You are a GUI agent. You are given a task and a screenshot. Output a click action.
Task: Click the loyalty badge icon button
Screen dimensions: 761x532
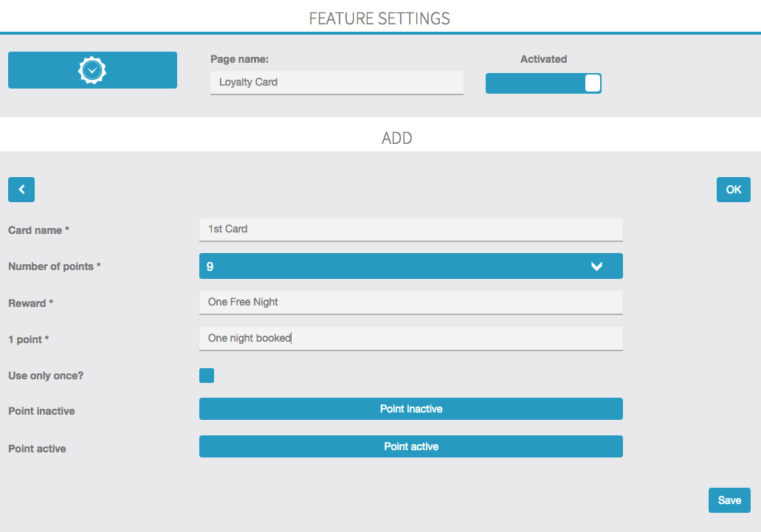tap(92, 70)
